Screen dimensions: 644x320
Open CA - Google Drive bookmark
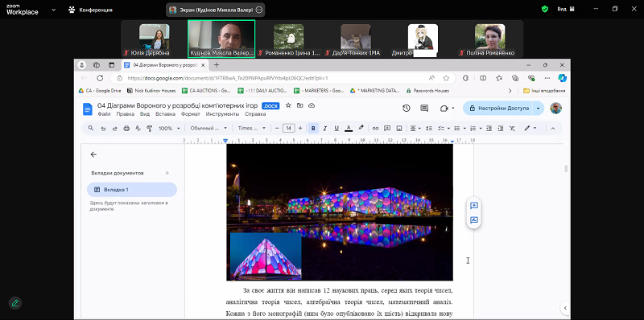coord(99,91)
